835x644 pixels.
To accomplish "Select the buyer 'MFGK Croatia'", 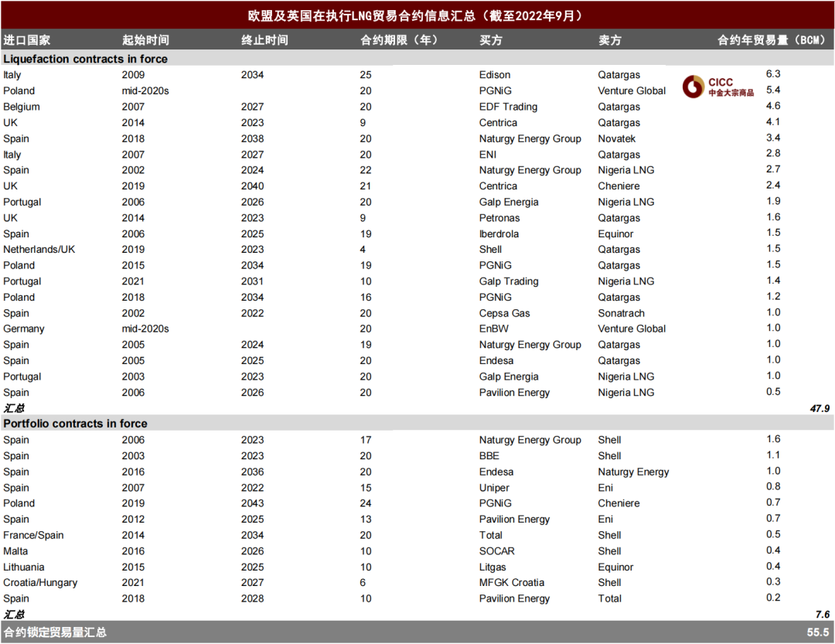I will click(x=512, y=583).
